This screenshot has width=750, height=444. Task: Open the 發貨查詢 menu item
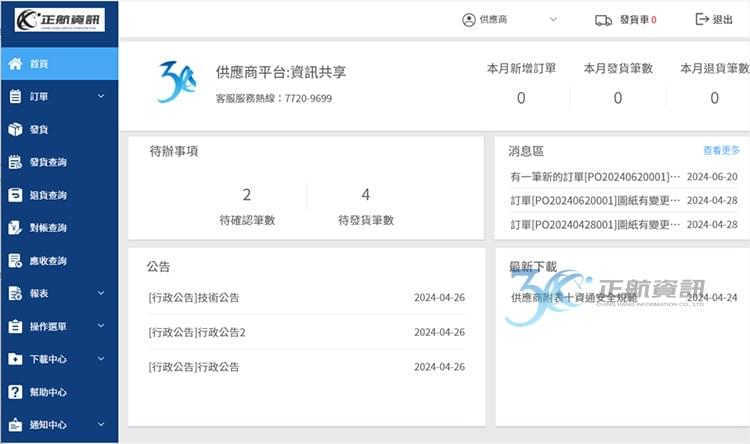(59, 162)
